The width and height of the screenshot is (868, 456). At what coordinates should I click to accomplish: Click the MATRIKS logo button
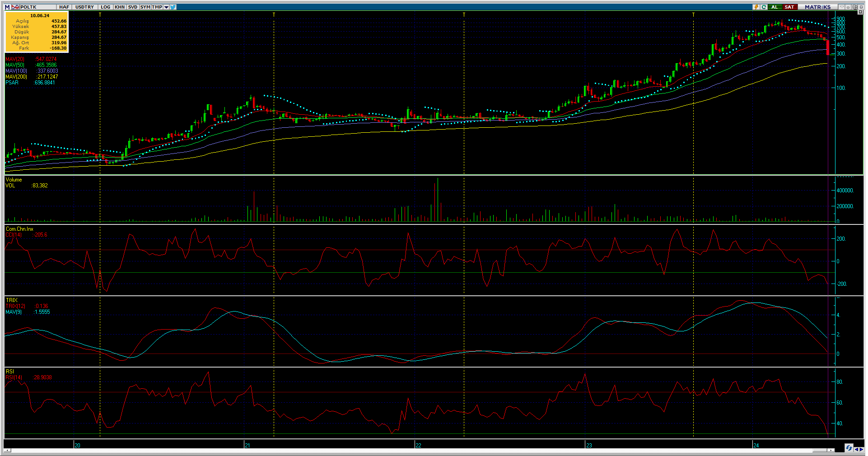coord(818,7)
